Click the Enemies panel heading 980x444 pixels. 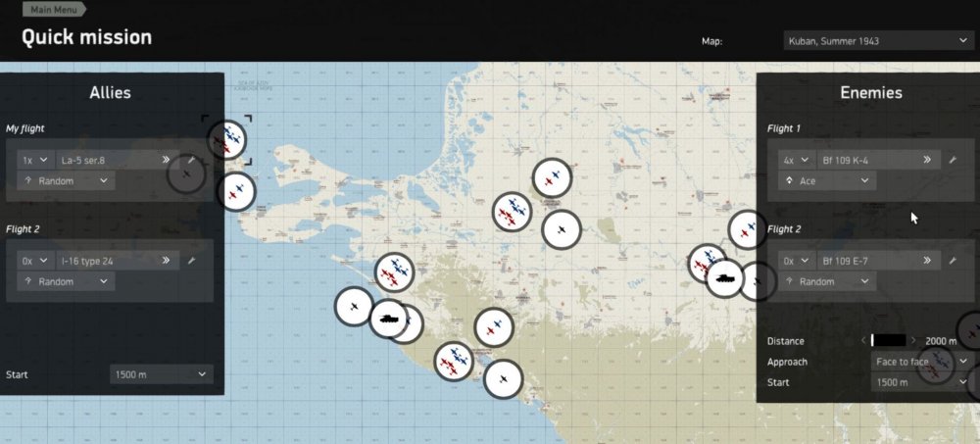[870, 92]
